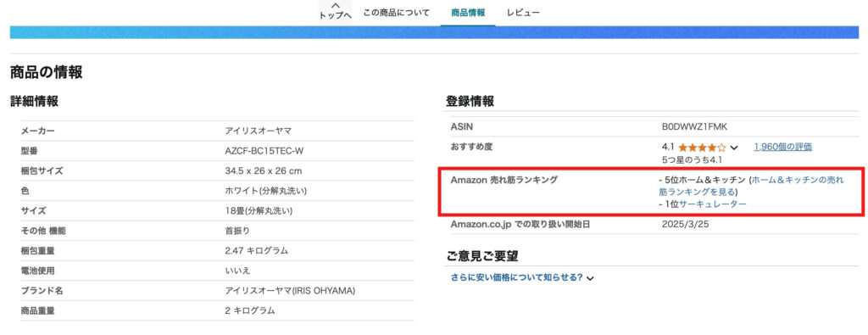Open the この商品について tab

coord(397,12)
